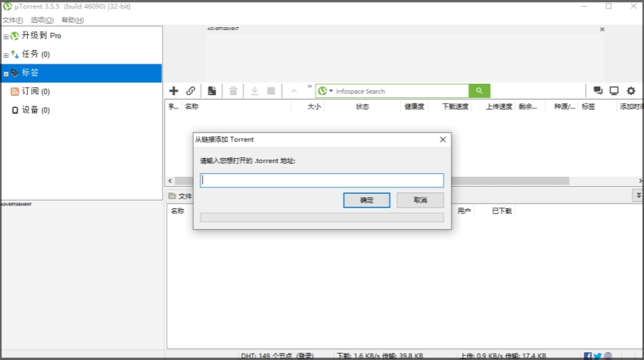Click the Twitter icon in status bar
The width and height of the screenshot is (644, 360).
[x=597, y=356]
